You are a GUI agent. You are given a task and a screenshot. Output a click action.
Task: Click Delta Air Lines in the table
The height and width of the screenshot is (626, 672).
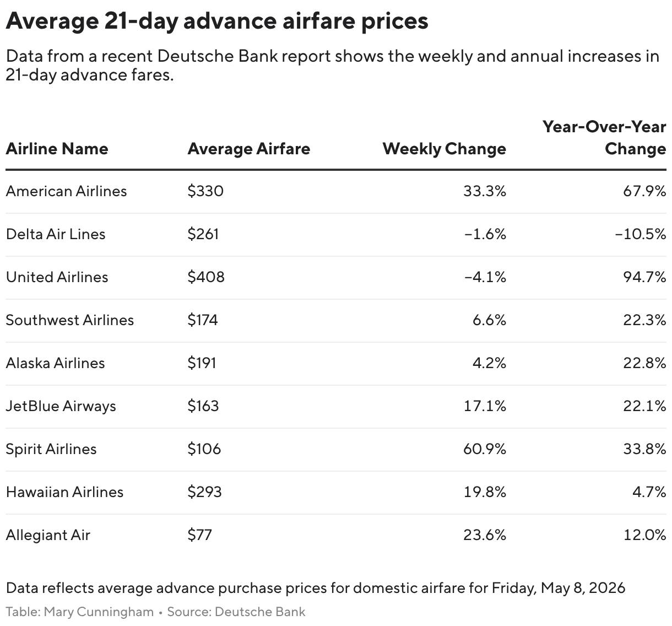click(56, 234)
